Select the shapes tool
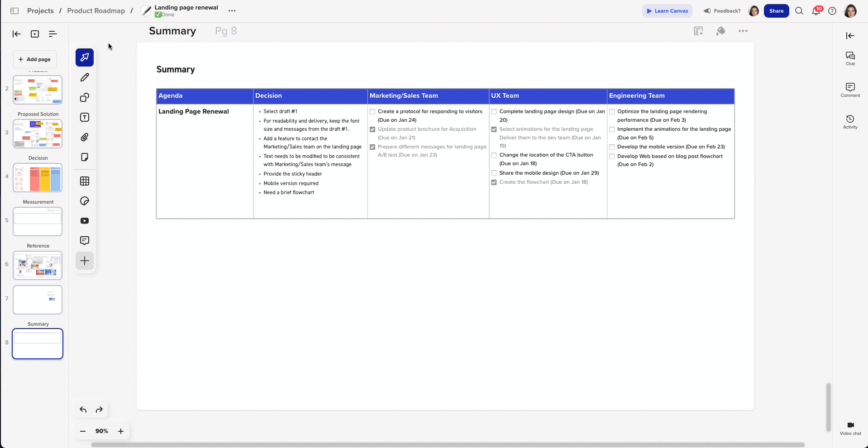This screenshot has width=868, height=448. point(85,97)
